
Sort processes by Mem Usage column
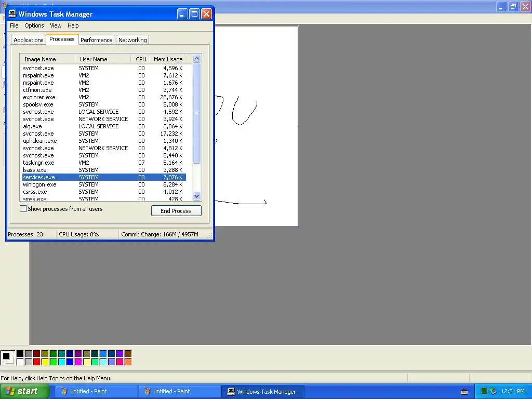click(x=168, y=59)
